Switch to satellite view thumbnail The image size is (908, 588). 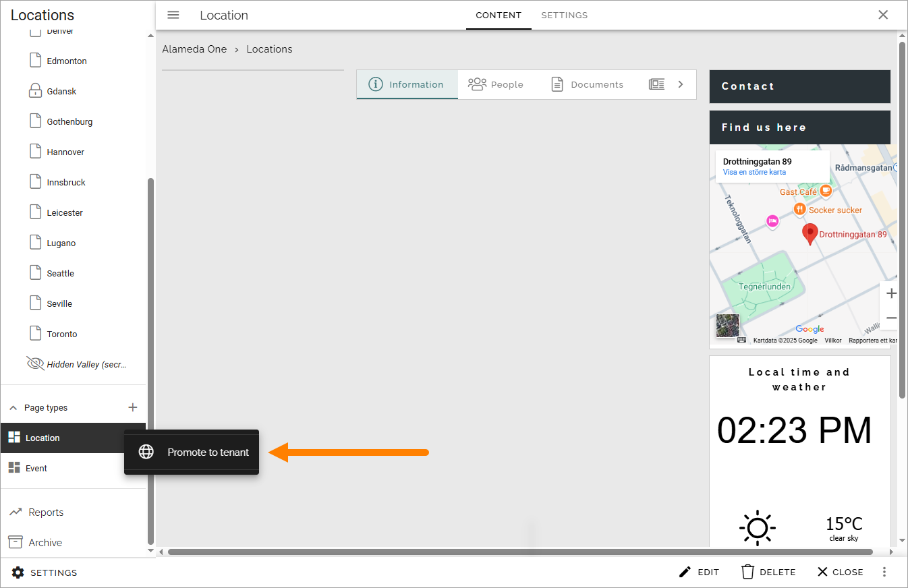click(x=728, y=326)
